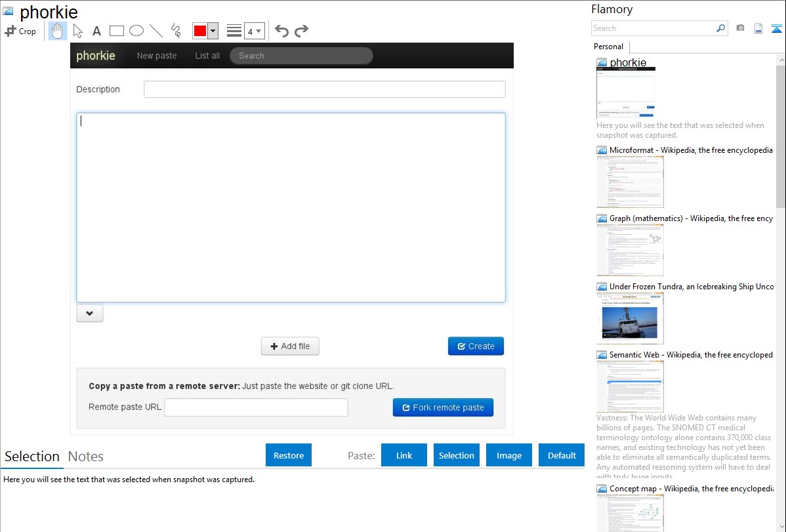Pick the ellipse shape tool
The height and width of the screenshot is (532, 786).
(x=136, y=31)
